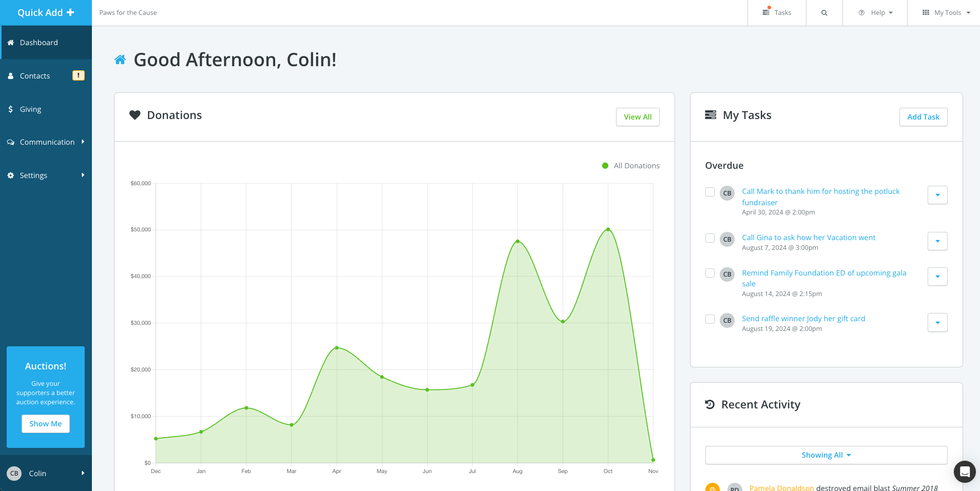
Task: Click the Contacts warning alert badge
Action: [x=78, y=75]
